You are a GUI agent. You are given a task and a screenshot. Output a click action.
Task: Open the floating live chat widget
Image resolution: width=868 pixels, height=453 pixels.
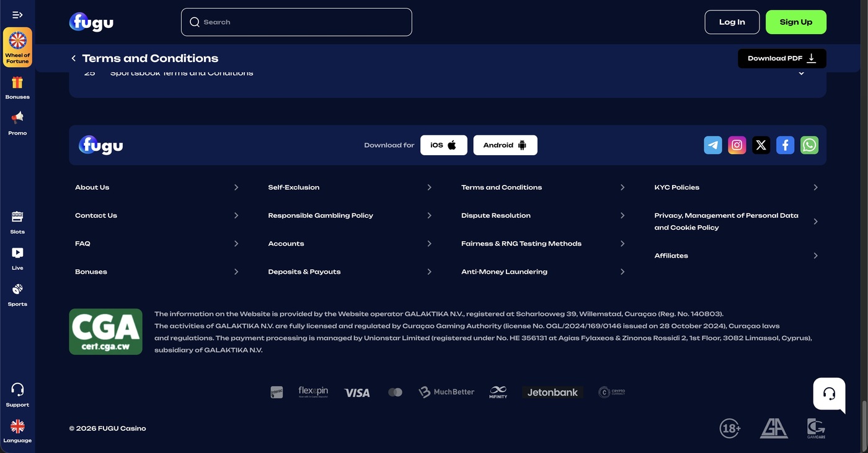[x=830, y=394]
